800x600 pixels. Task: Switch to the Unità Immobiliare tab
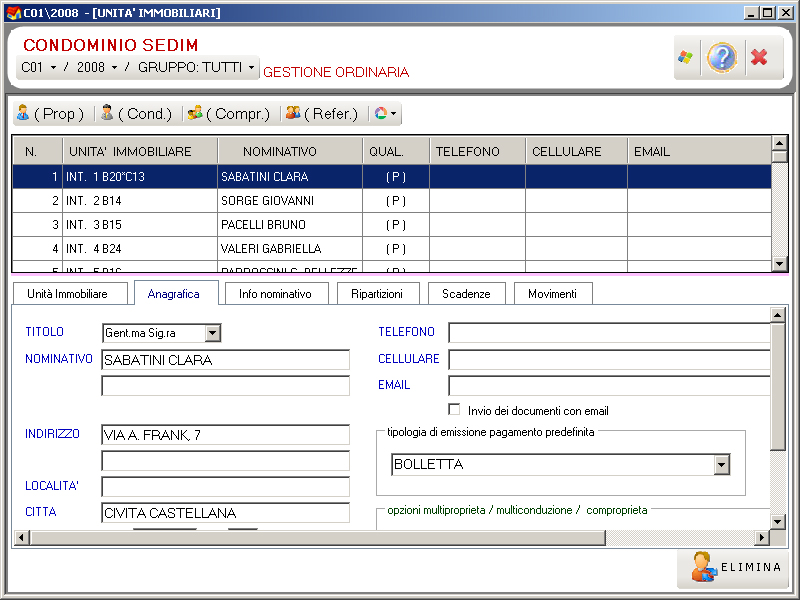pos(70,294)
